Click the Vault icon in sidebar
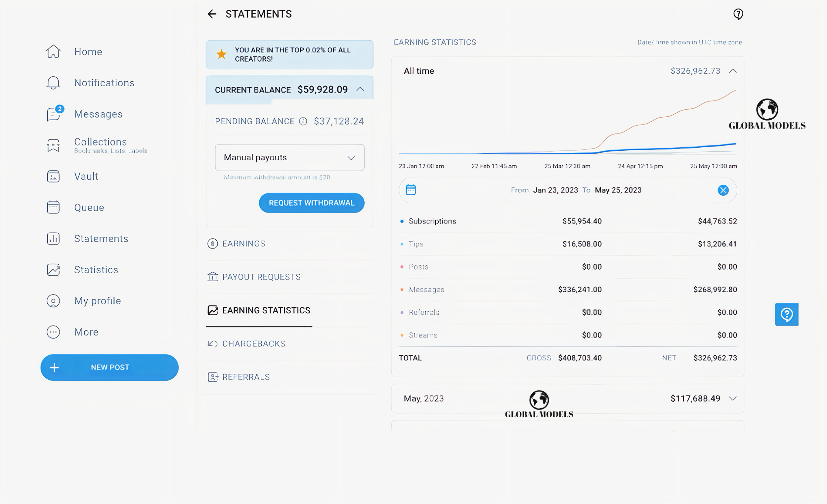Viewport: 827px width, 504px height. (x=53, y=176)
